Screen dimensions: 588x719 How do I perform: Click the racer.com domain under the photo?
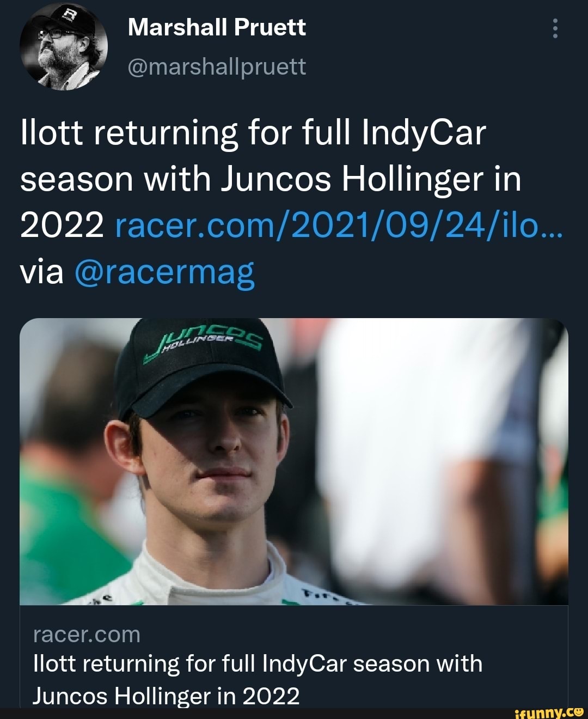[87, 635]
